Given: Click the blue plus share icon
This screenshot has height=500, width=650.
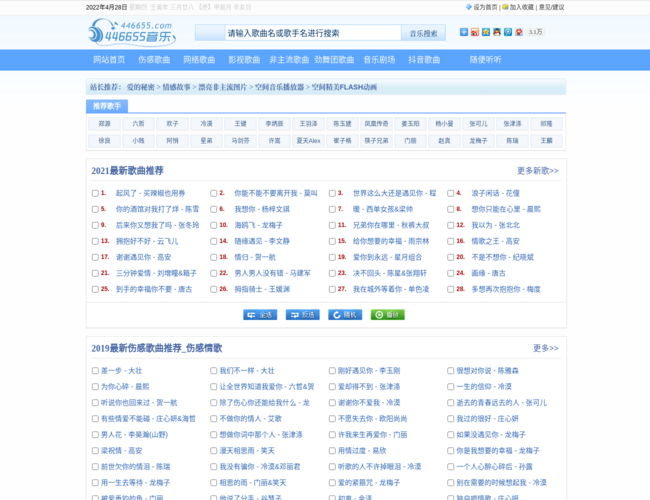Looking at the screenshot, I should click(464, 32).
